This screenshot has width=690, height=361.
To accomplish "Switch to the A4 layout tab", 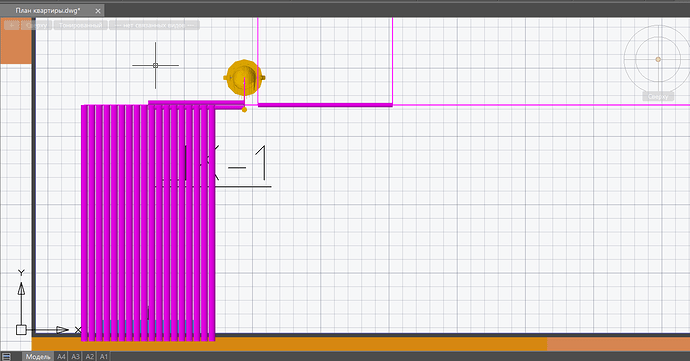I will click(61, 357).
